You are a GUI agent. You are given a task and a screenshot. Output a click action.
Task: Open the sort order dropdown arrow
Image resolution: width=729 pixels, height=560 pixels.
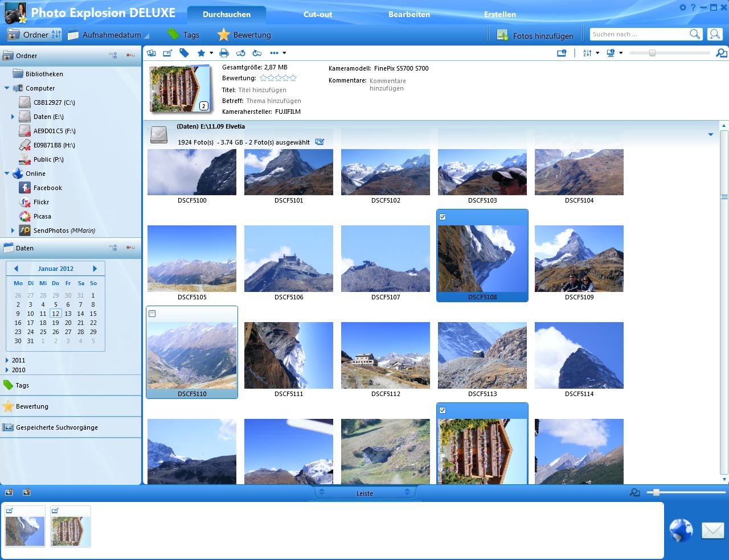coord(597,53)
